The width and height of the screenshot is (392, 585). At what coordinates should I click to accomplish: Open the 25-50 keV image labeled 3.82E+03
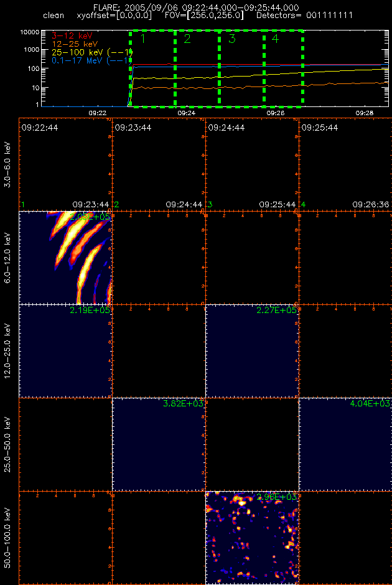click(159, 444)
